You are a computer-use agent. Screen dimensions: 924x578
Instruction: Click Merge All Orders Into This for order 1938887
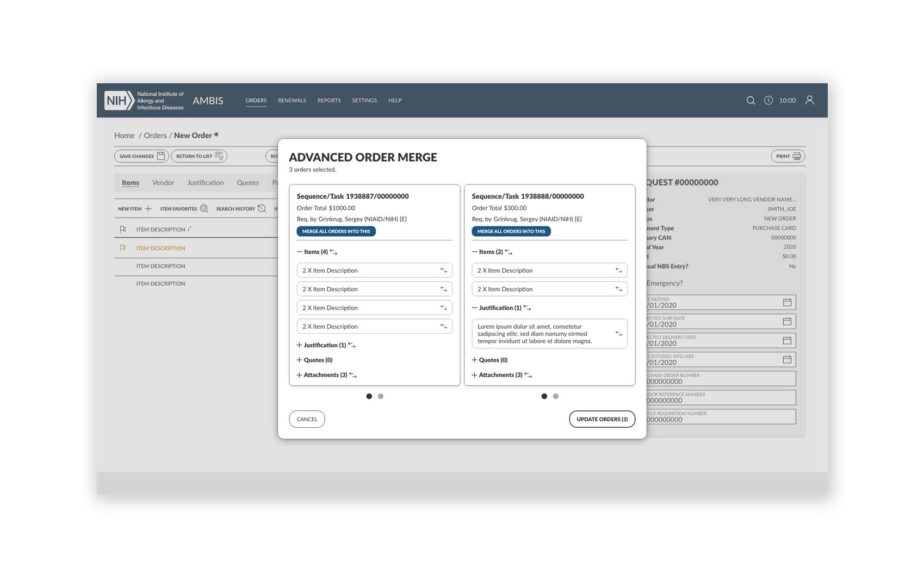tap(336, 231)
